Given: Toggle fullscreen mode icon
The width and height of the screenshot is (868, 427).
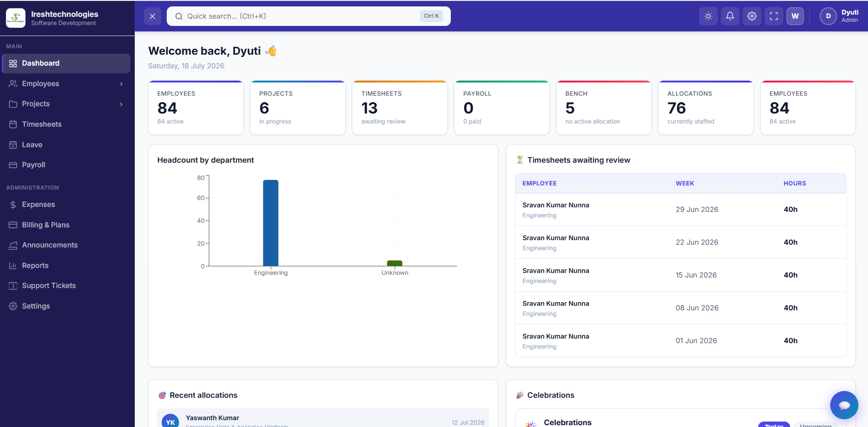Looking at the screenshot, I should pos(774,16).
